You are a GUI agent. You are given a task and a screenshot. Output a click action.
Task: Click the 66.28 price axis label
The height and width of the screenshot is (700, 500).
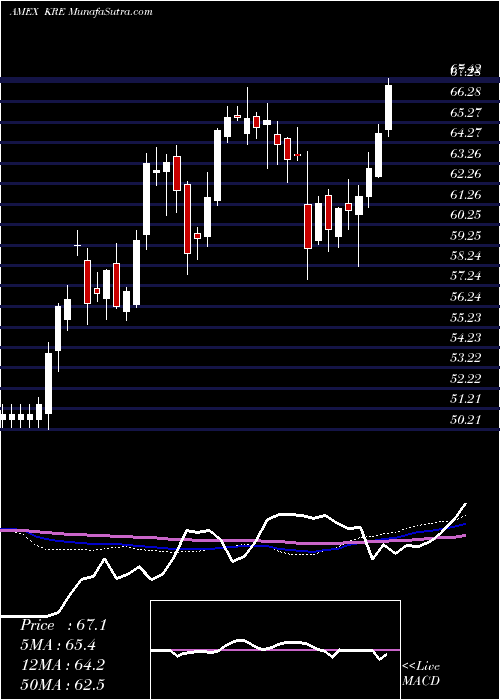(x=466, y=92)
